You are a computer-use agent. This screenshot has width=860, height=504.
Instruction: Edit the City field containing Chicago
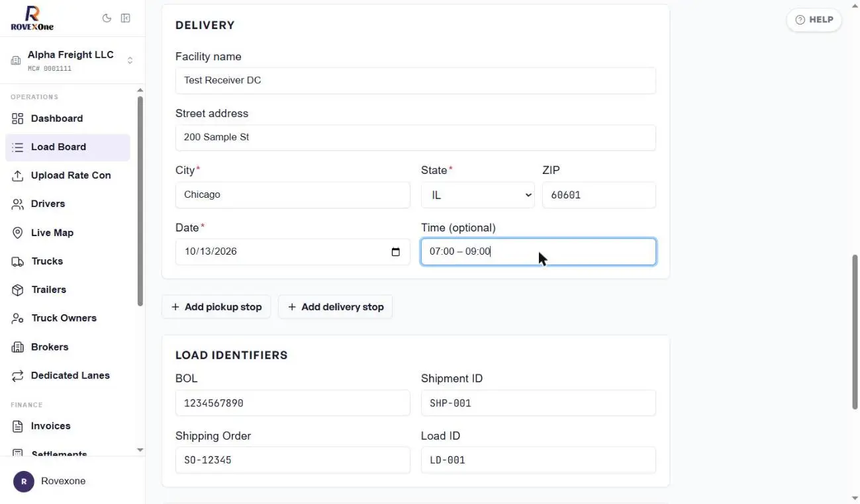click(x=293, y=195)
